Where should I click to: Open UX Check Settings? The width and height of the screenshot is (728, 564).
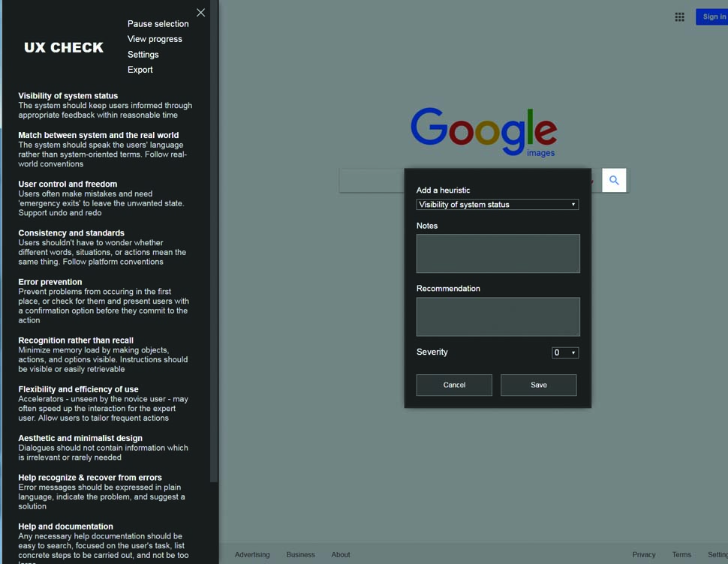pos(143,54)
